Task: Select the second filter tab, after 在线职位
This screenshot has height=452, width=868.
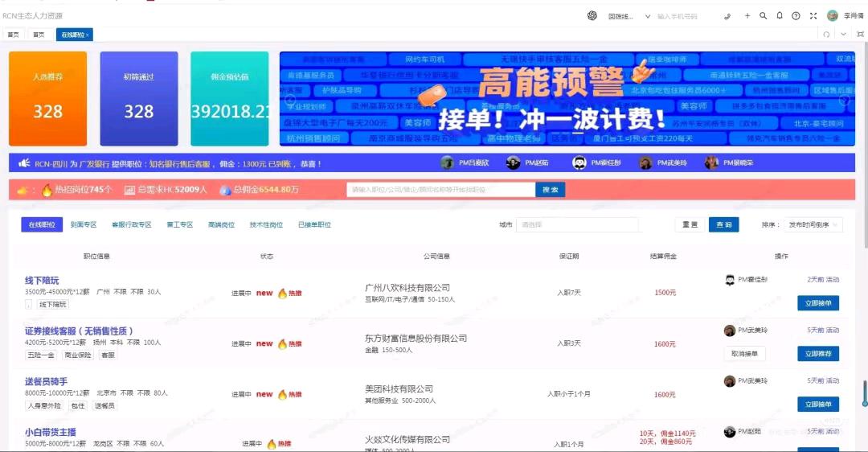Action: point(84,224)
